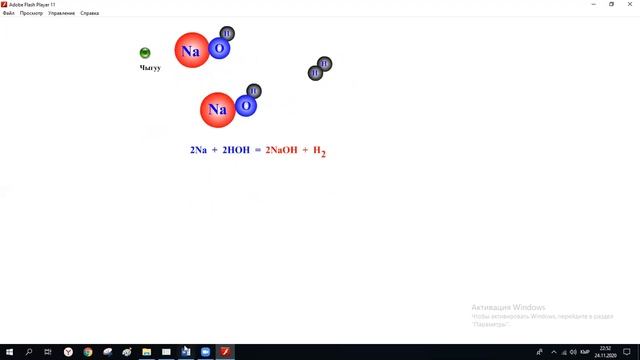Click the 2NaOH term in the equation
The image size is (640, 360).
(x=281, y=150)
